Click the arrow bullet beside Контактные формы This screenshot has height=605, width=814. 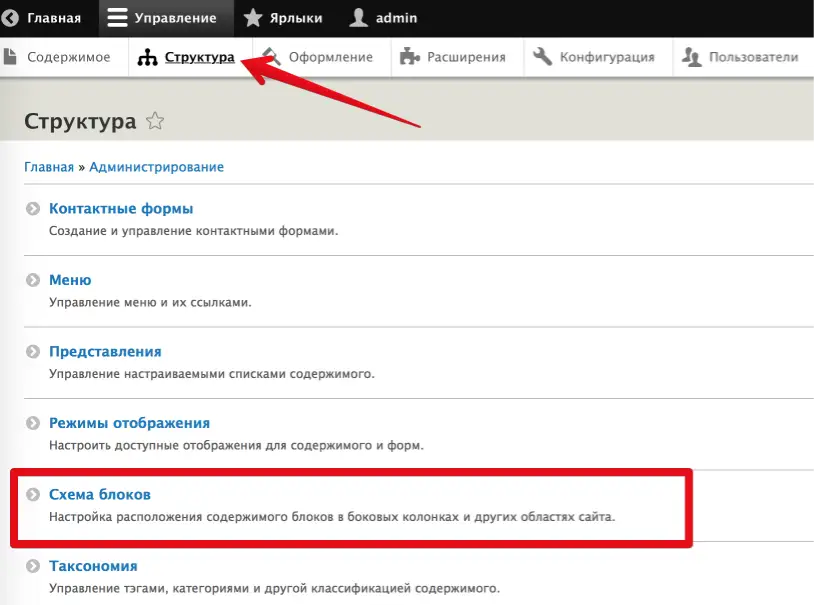pos(33,209)
